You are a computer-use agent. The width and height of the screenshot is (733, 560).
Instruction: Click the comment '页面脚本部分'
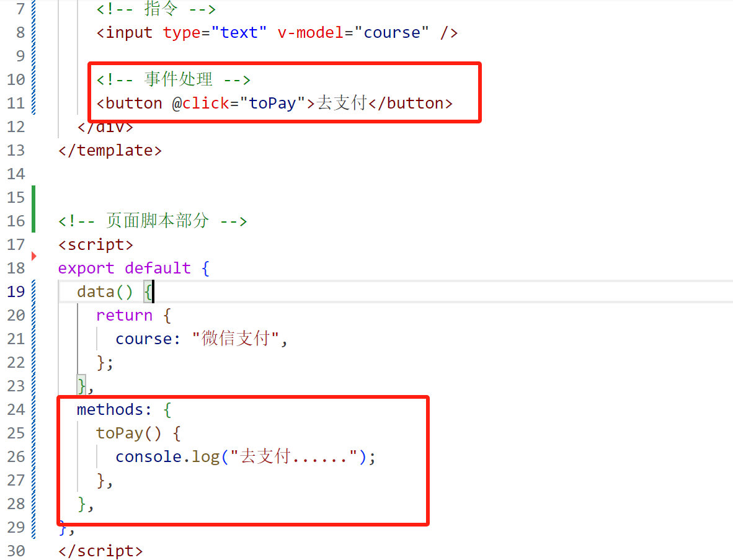click(158, 221)
